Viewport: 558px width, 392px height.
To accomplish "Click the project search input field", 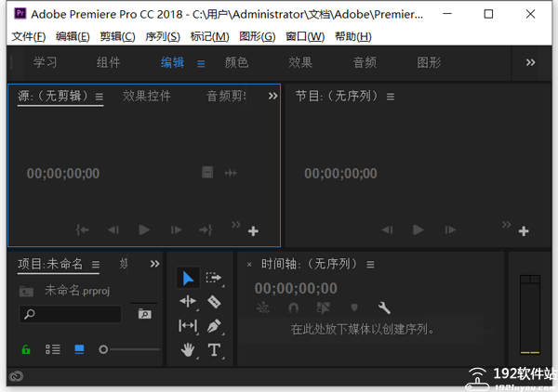I will pos(74,315).
